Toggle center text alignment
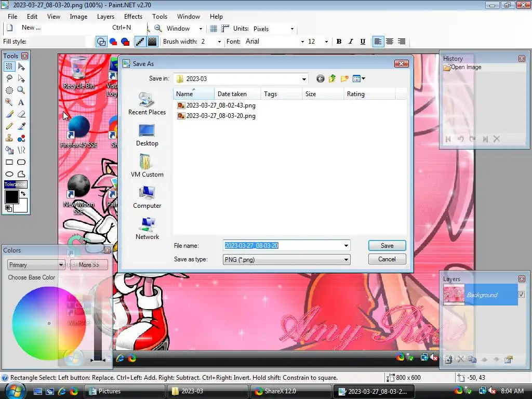The width and height of the screenshot is (532, 399). (390, 42)
